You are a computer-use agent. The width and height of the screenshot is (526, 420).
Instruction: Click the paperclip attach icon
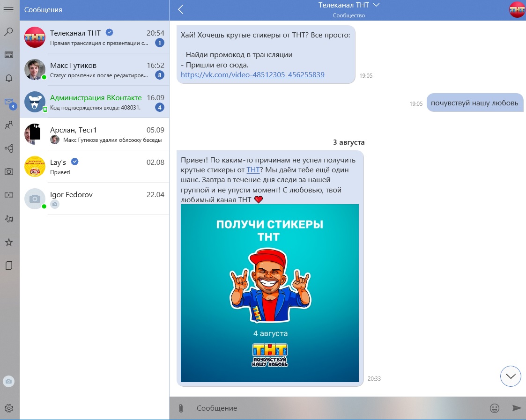pos(181,408)
